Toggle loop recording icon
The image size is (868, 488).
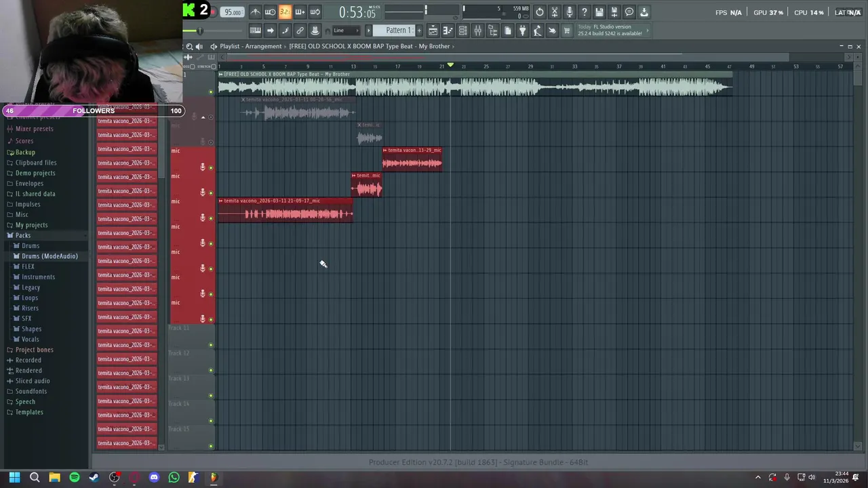click(315, 12)
